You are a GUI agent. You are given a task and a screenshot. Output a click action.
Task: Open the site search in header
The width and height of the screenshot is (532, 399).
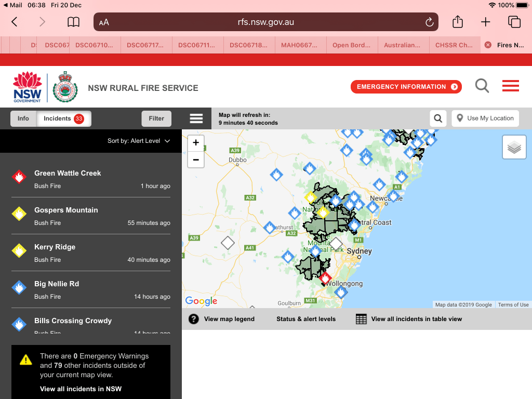click(482, 86)
